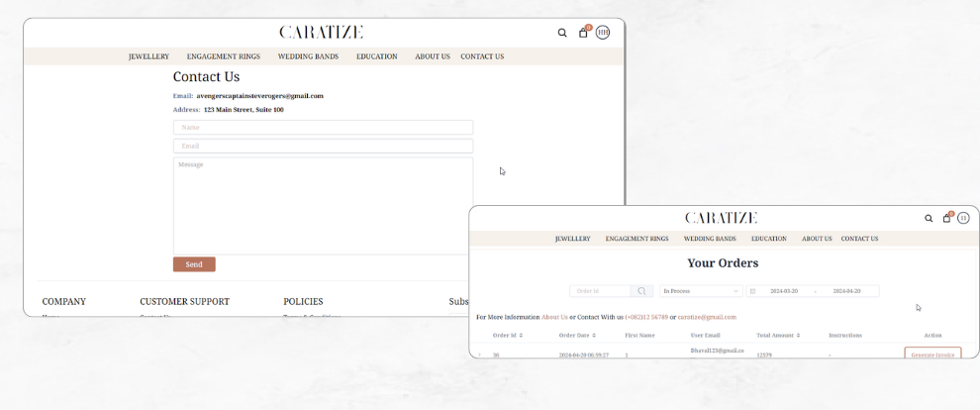Viewport: 980px width, 410px height.
Task: Open the shopping bag on the Contact Us page
Action: click(x=583, y=33)
